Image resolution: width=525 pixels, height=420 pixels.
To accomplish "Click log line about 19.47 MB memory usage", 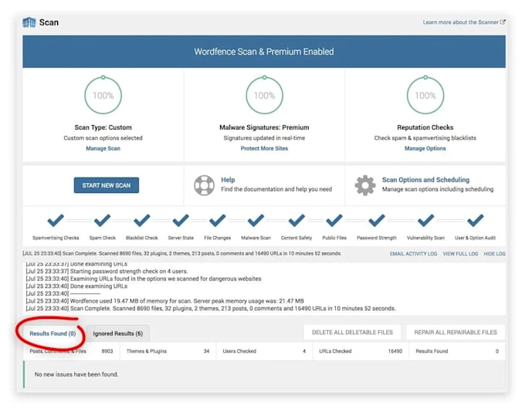I will [164, 301].
